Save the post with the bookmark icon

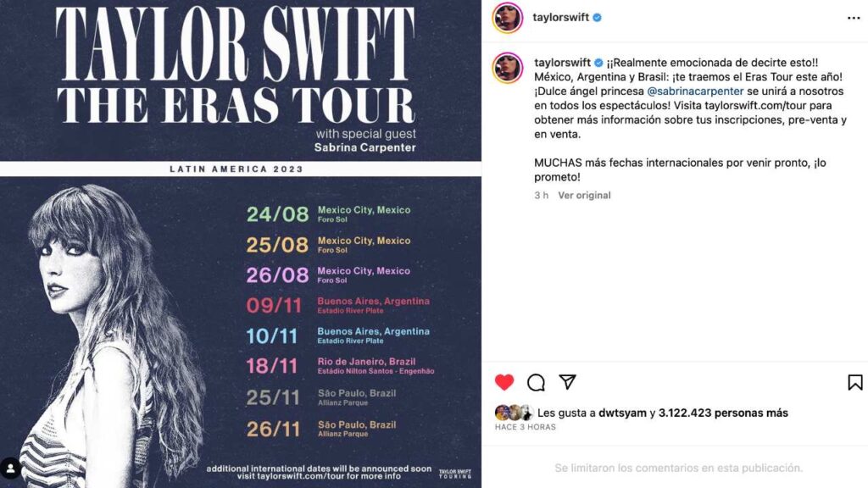click(854, 382)
